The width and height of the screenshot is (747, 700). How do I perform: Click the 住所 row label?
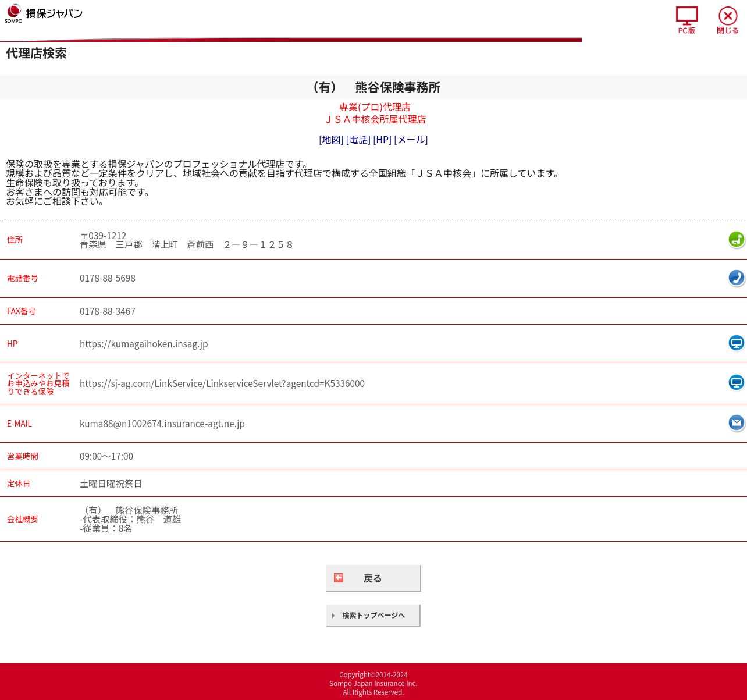coord(15,240)
